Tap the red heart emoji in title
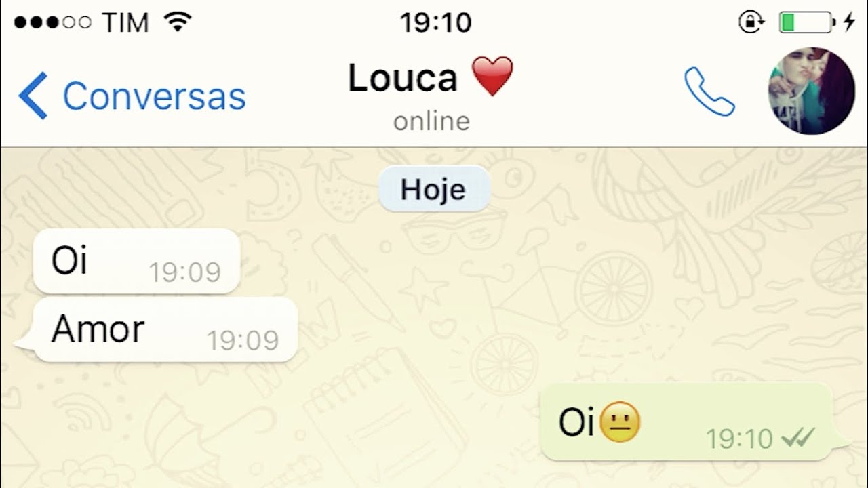The height and width of the screenshot is (488, 868). 492,76
